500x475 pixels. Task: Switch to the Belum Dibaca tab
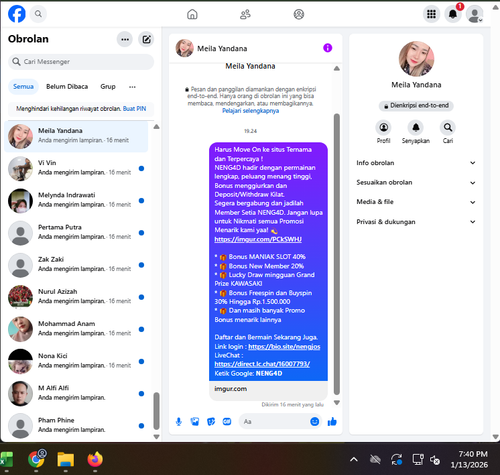pyautogui.click(x=67, y=87)
